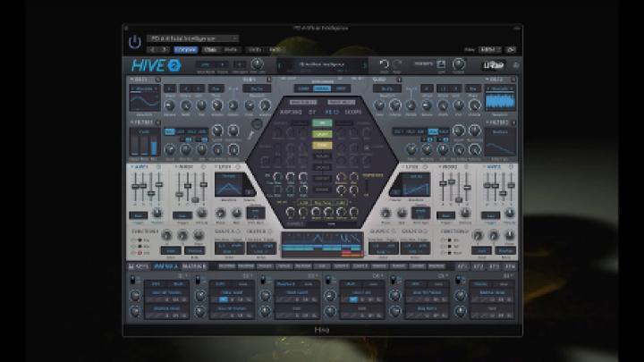
Task: Toggle the yellow effect on button
Action: (322, 145)
